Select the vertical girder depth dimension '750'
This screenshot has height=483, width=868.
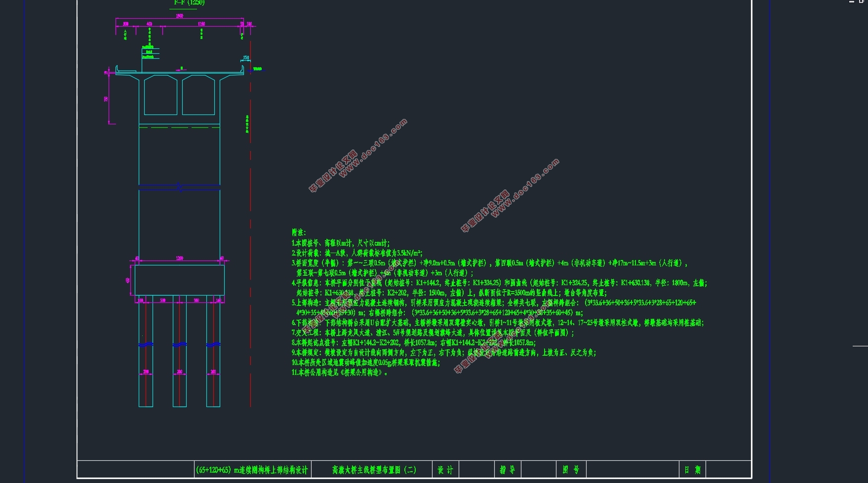pos(106,99)
